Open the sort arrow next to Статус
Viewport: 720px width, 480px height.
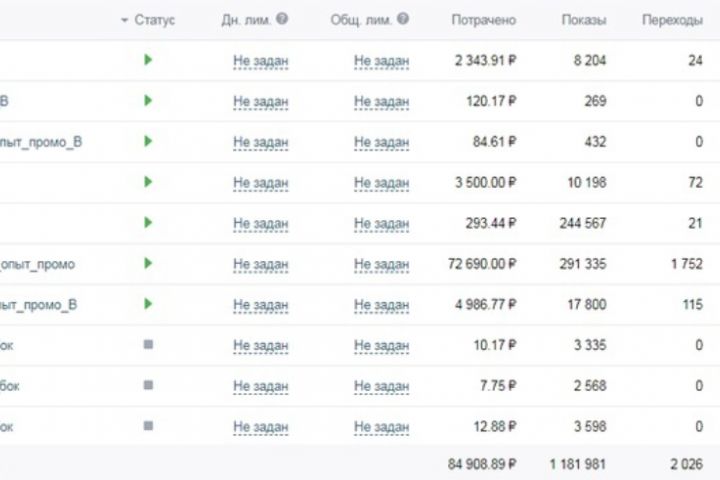[123, 20]
